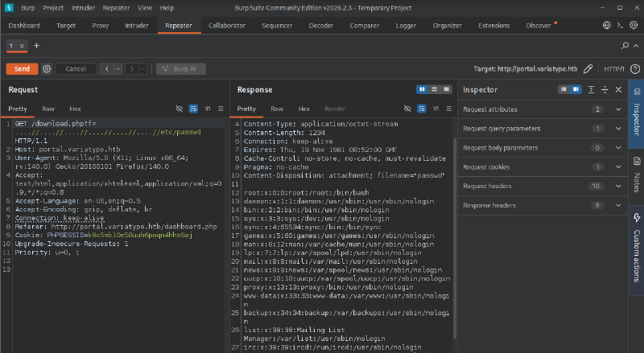The height and width of the screenshot is (353, 644).
Task: Collapse all Inspector sections icon
Action: click(x=605, y=89)
